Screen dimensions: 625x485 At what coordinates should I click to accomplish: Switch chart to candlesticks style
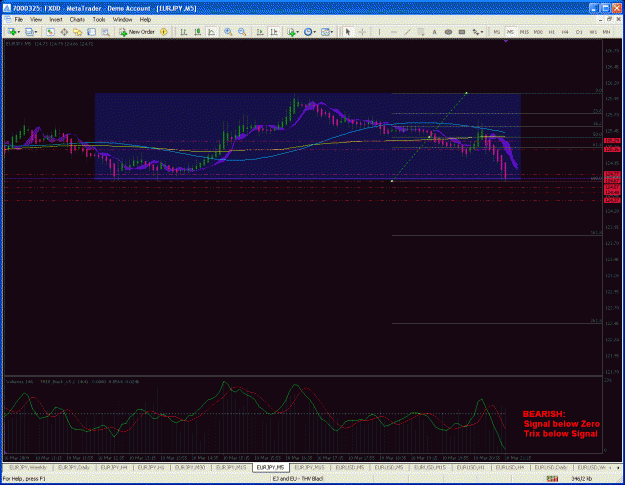[197, 32]
